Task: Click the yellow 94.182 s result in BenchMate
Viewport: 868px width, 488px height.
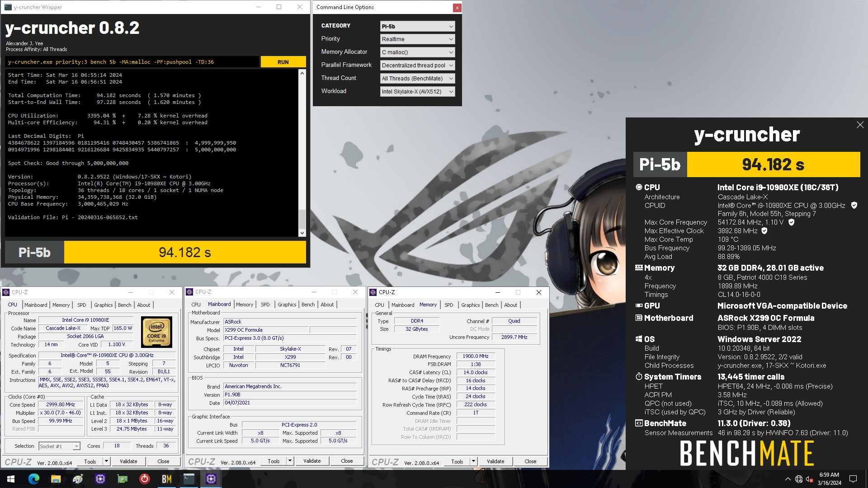Action: (x=773, y=164)
